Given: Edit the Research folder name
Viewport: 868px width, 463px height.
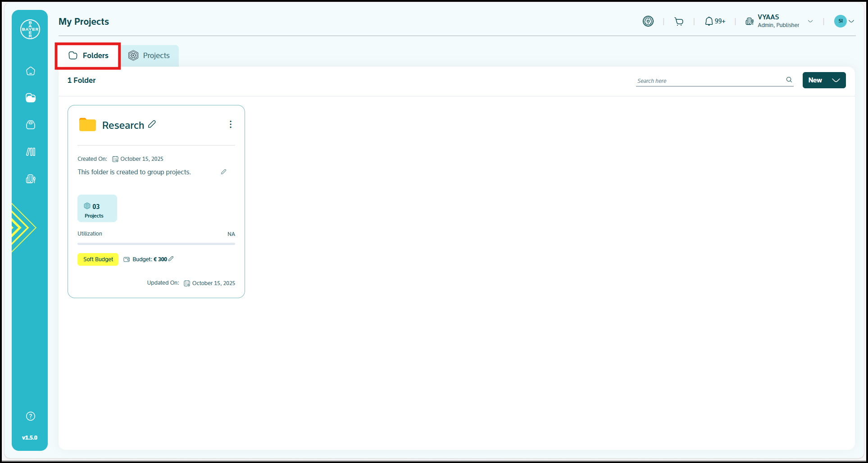Looking at the screenshot, I should pyautogui.click(x=152, y=124).
